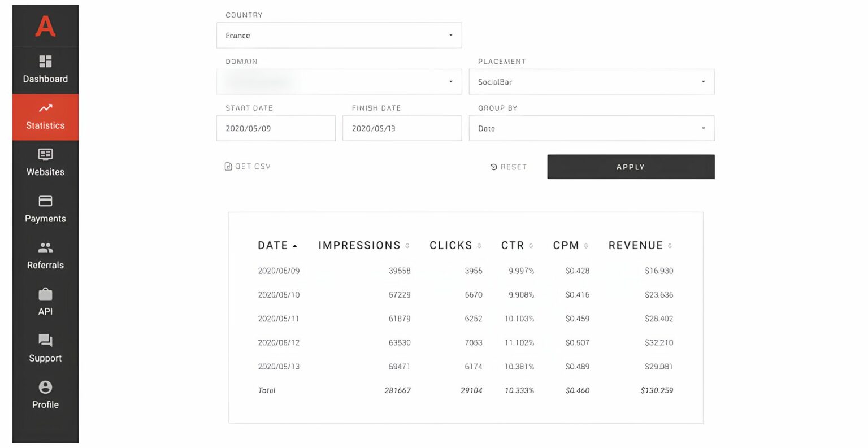The image size is (868, 448).
Task: Sort the table by Revenue
Action: click(x=635, y=245)
